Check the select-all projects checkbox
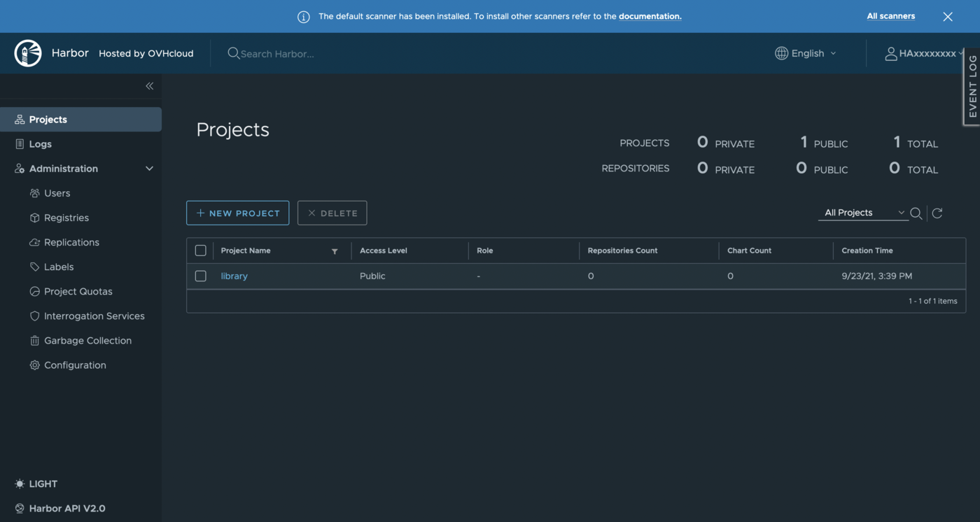The image size is (980, 522). pyautogui.click(x=200, y=250)
